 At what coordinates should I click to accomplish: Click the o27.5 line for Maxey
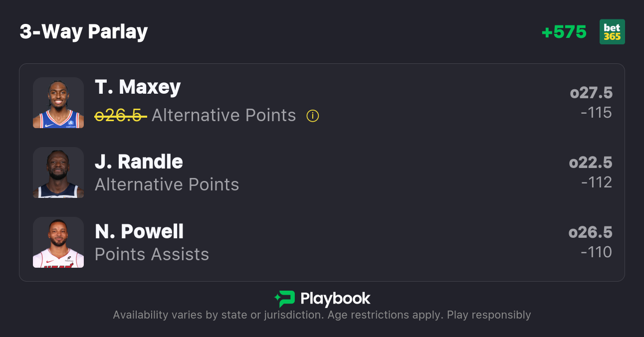click(x=591, y=93)
